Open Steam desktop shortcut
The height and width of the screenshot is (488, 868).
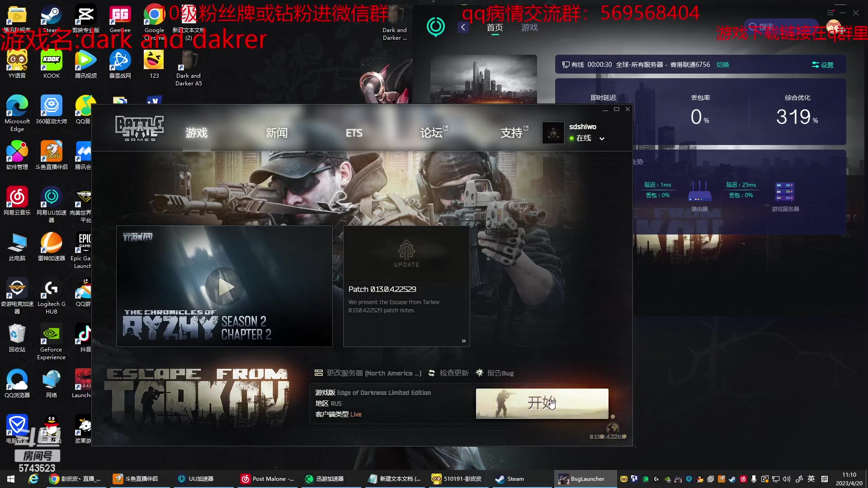(51, 19)
